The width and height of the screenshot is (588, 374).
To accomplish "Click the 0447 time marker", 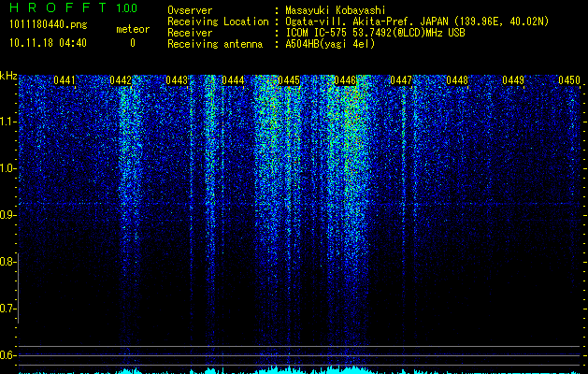I will 401,80.
